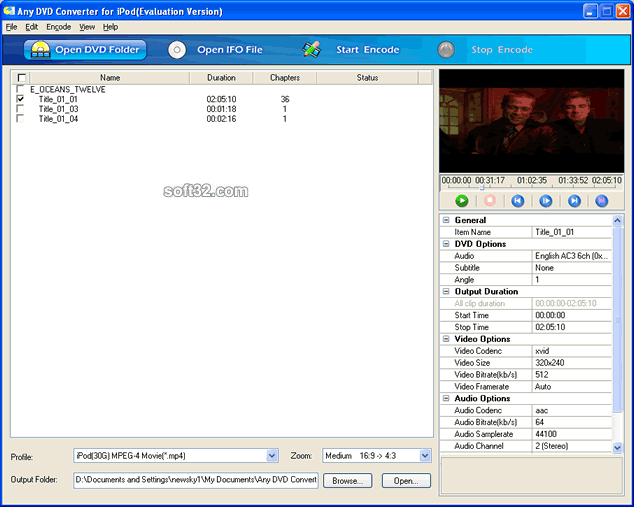Uncheck the Title_01_01 checkbox

pos(20,99)
